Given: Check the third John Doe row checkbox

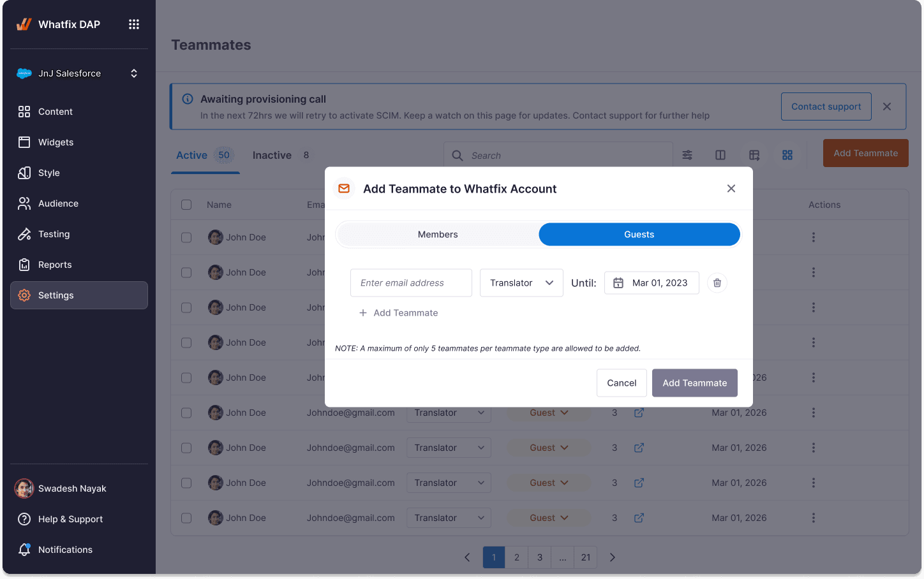Looking at the screenshot, I should 186,307.
